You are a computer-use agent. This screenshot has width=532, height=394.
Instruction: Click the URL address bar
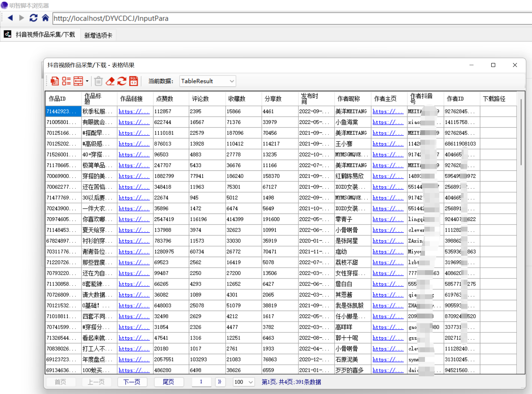coord(292,18)
